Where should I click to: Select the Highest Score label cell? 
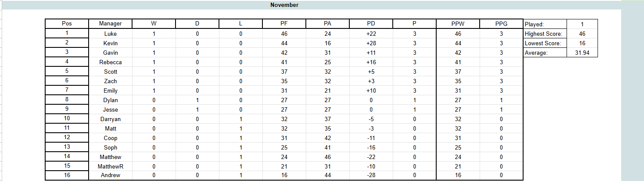pyautogui.click(x=545, y=34)
